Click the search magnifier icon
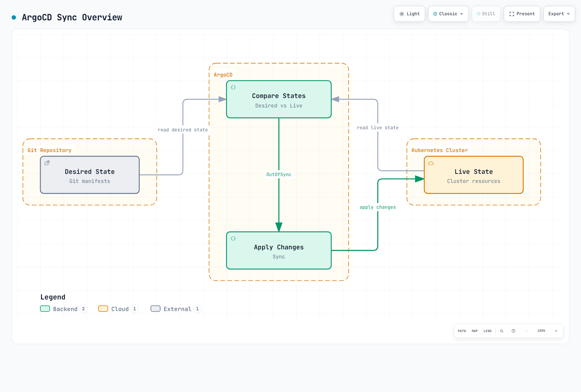Viewport: 581px width, 392px height. point(502,331)
